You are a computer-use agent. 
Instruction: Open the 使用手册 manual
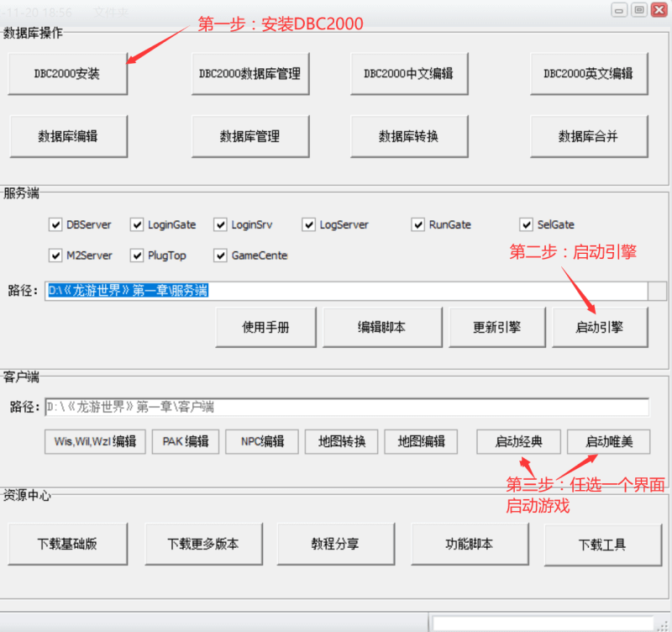(x=266, y=328)
